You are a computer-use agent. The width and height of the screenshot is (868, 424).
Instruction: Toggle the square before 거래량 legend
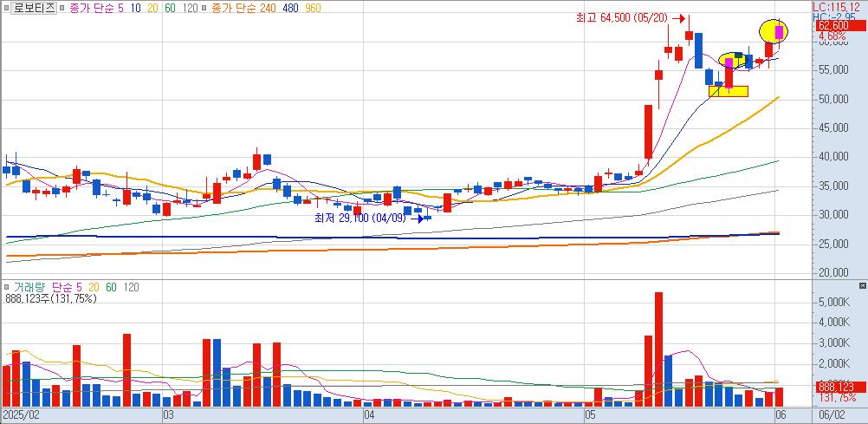[5, 287]
